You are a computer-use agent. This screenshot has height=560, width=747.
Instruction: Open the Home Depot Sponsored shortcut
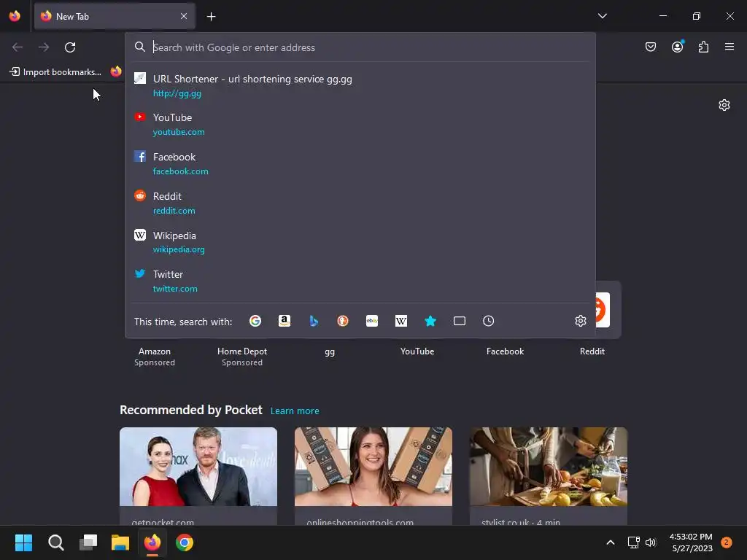[242, 356]
